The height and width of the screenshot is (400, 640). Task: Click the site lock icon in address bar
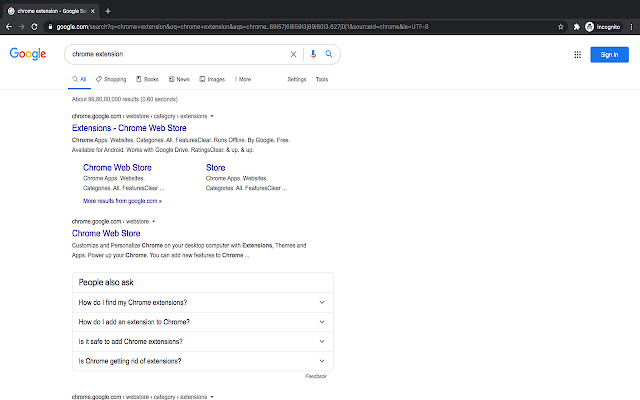click(50, 27)
